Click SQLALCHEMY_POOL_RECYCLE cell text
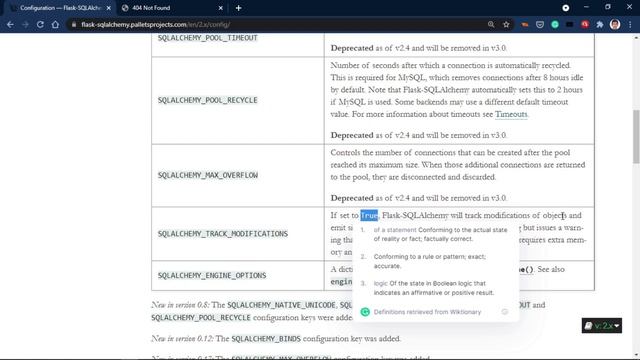640x360 pixels. coord(208,100)
